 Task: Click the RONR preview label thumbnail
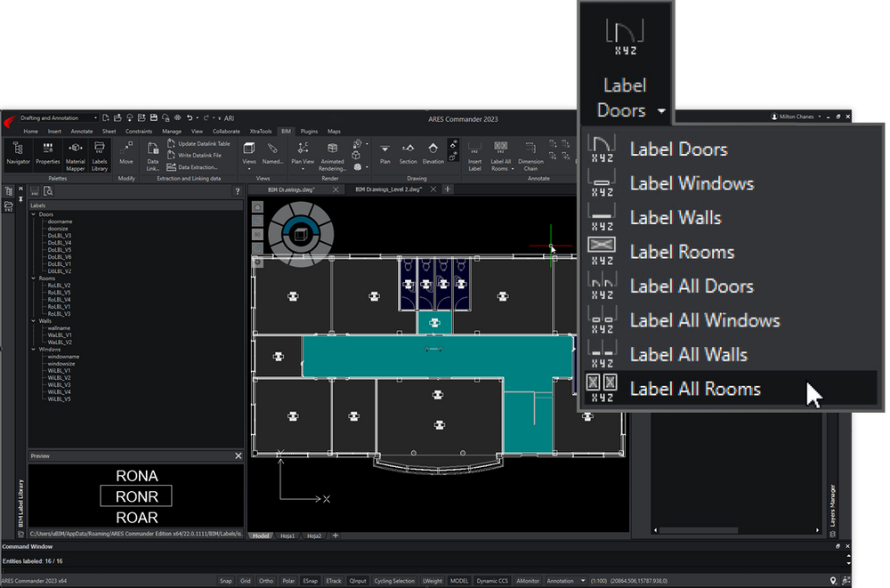click(x=136, y=496)
